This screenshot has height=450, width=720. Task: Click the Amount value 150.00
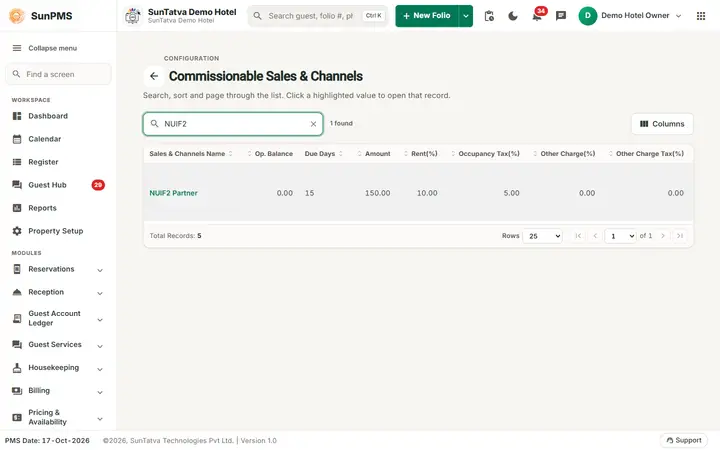pos(377,193)
